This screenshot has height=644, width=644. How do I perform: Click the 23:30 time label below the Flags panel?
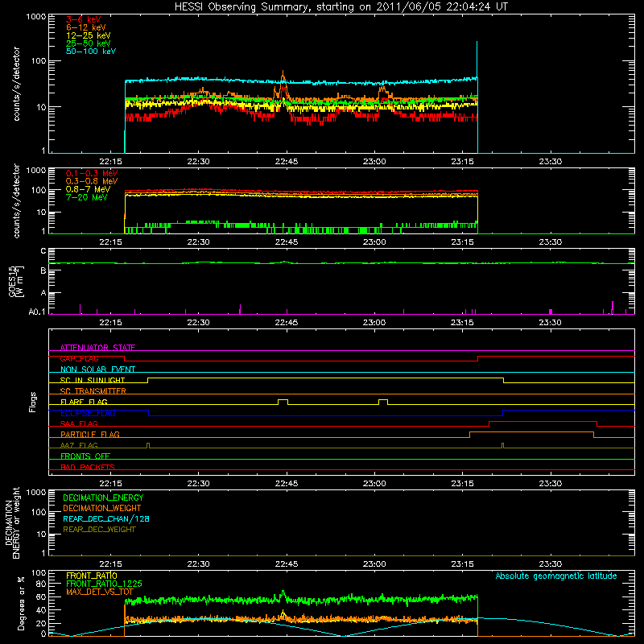pyautogui.click(x=550, y=484)
